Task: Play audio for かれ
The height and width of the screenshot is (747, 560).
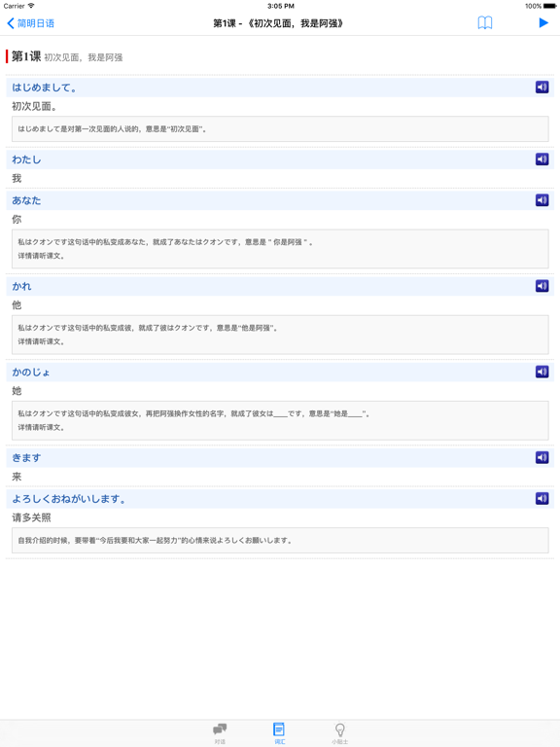Action: click(542, 286)
